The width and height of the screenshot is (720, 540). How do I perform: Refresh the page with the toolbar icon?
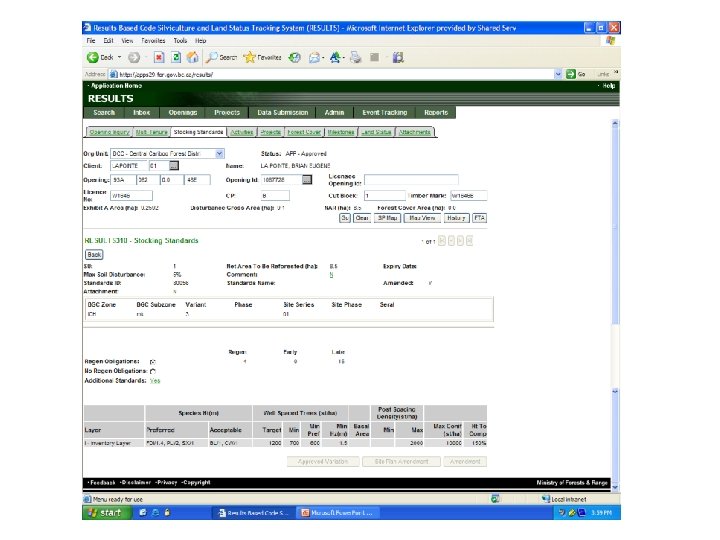[176, 57]
